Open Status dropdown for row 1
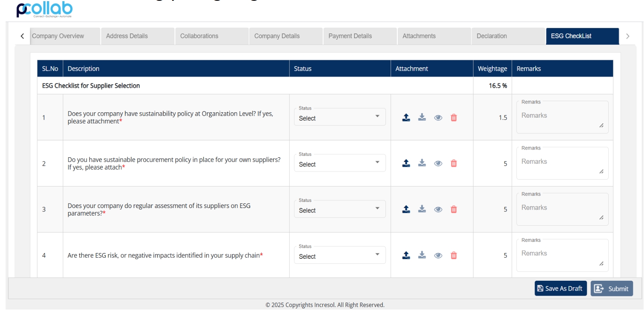The width and height of the screenshot is (644, 313). coord(340,117)
